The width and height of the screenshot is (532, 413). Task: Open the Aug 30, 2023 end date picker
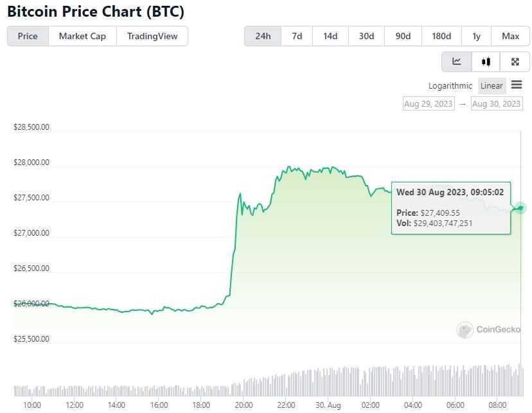[497, 103]
